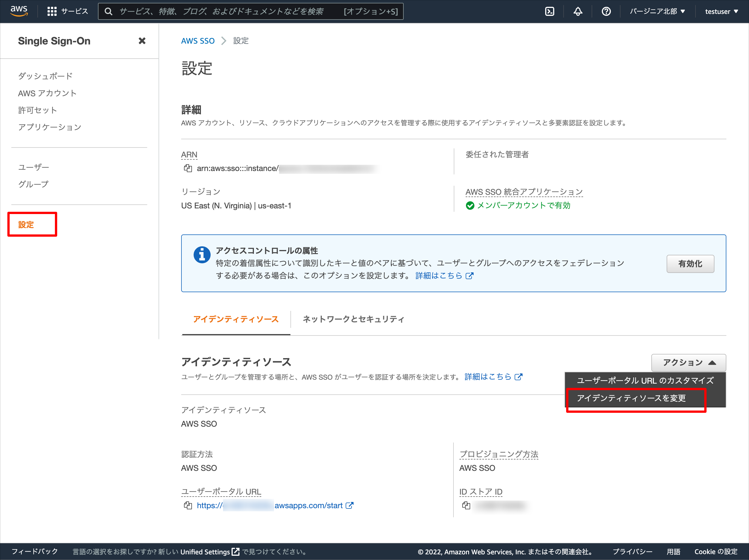Image resolution: width=749 pixels, height=560 pixels.
Task: Click the ARN field label
Action: [x=189, y=155]
